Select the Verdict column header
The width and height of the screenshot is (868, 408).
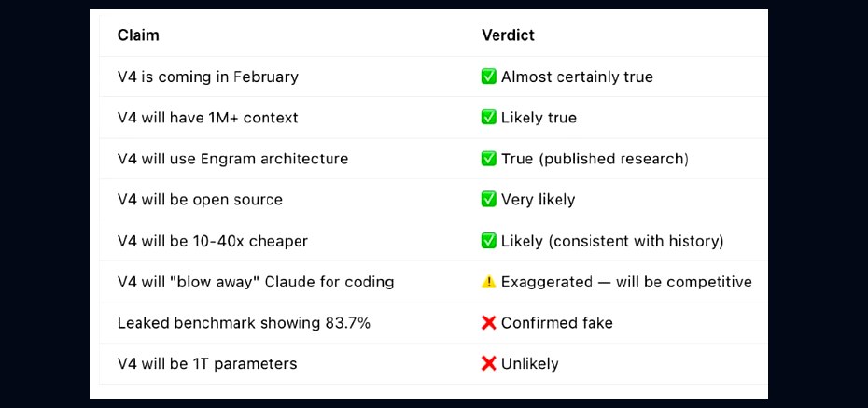tap(508, 35)
